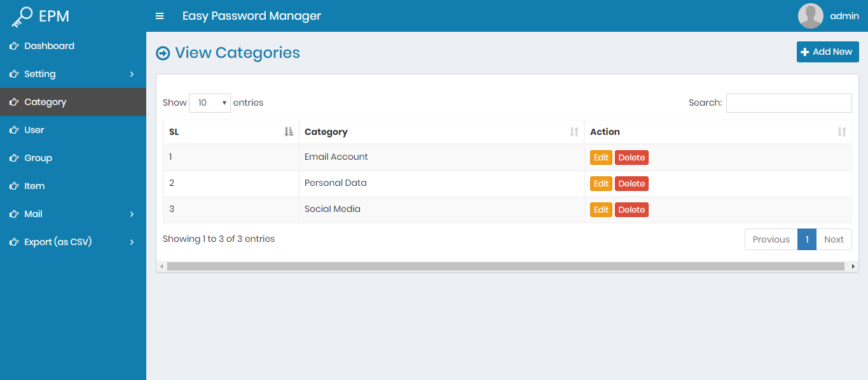The height and width of the screenshot is (380, 868).
Task: Expand the Mail submenu
Action: tap(132, 214)
